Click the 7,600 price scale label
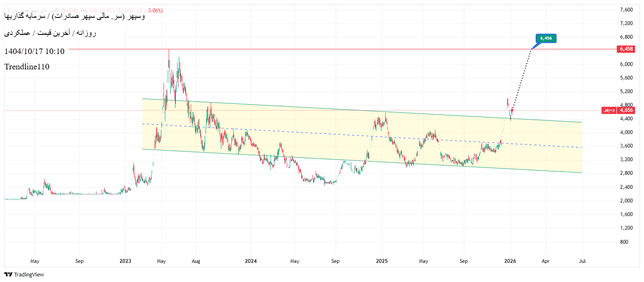This screenshot has width=644, height=282. coord(626,9)
